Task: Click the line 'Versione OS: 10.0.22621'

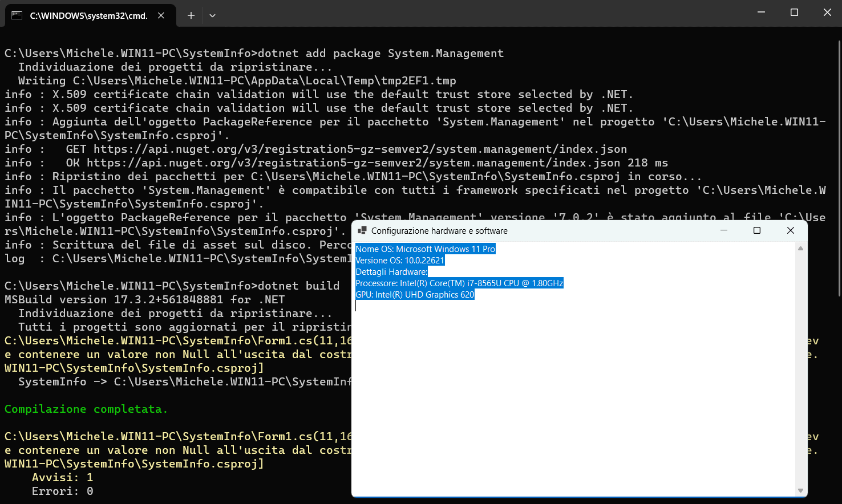Action: tap(400, 261)
